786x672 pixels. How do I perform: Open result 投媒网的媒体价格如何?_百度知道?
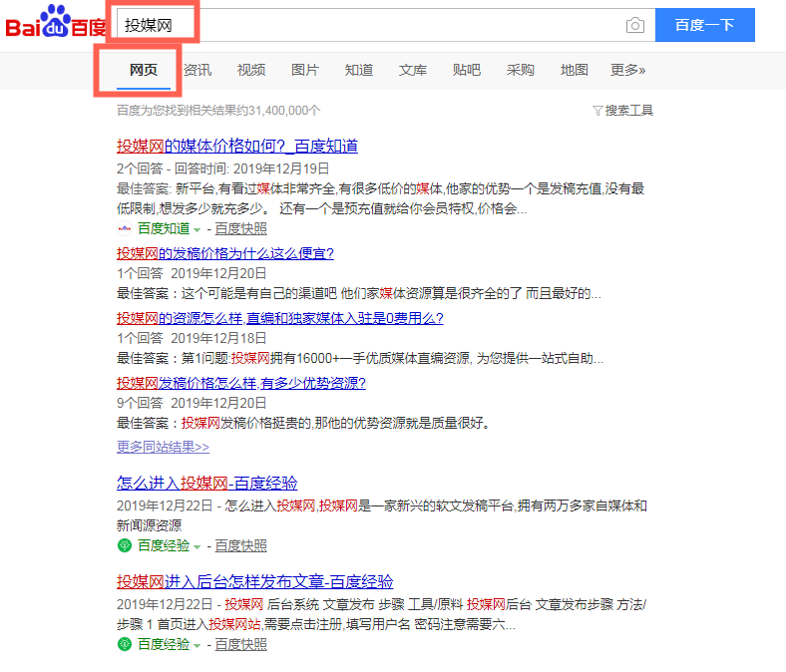tap(237, 146)
